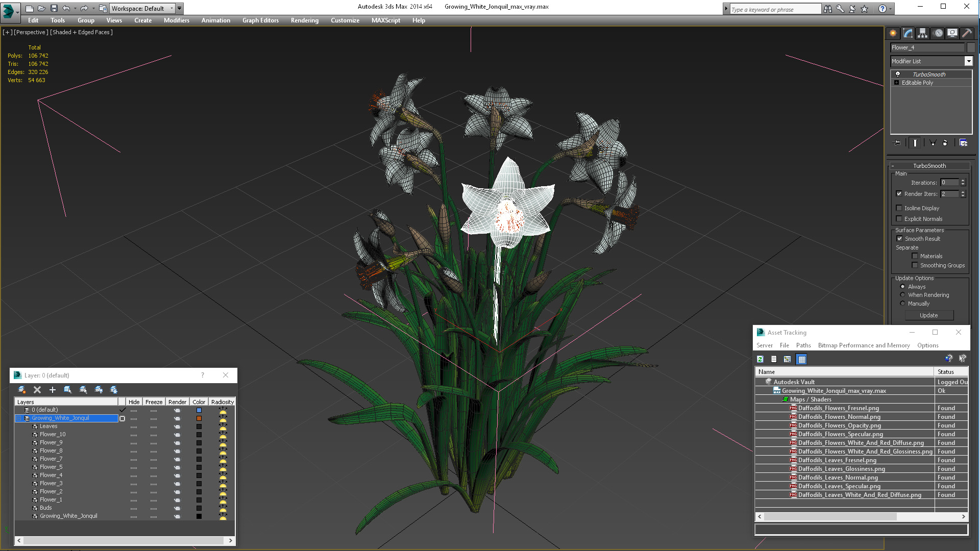Viewport: 980px width, 551px height.
Task: Toggle Render Iters checkbox
Action: pos(899,194)
